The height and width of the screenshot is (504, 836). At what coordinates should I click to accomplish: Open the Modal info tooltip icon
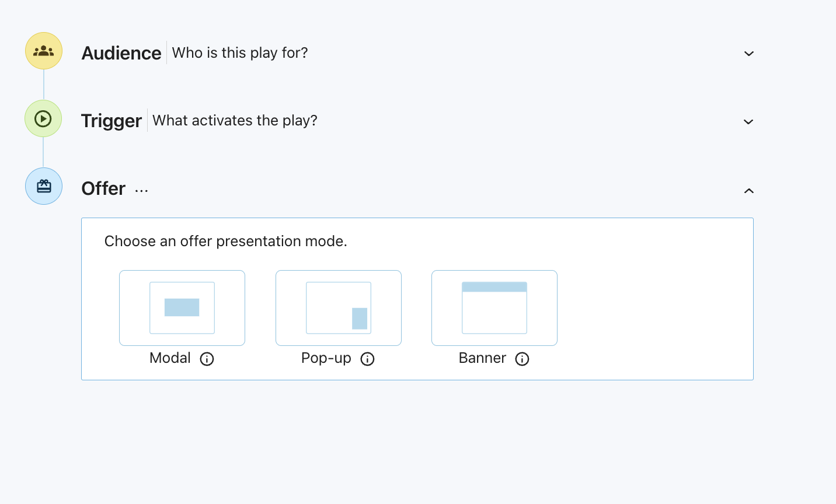point(207,359)
